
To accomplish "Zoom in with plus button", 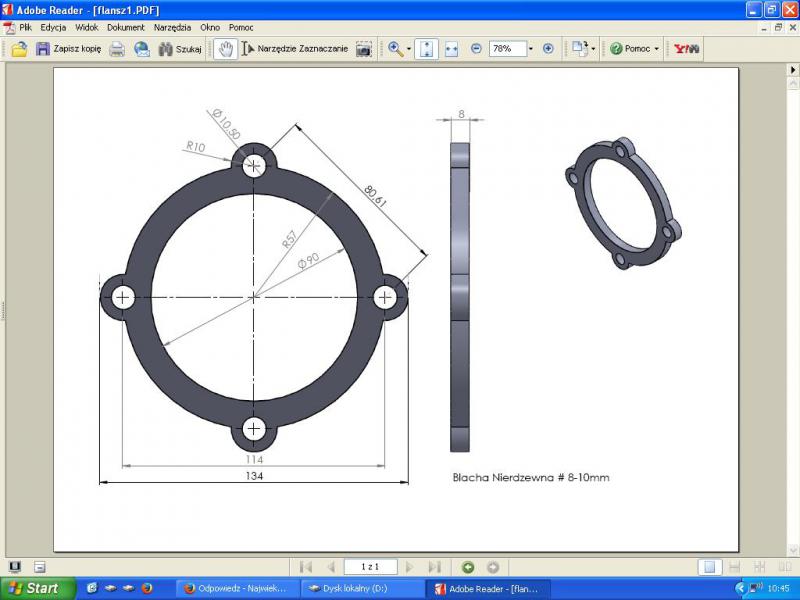I will click(548, 49).
